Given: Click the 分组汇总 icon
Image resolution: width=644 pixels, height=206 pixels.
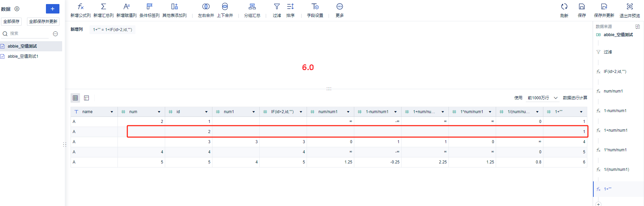Looking at the screenshot, I should point(252,6).
